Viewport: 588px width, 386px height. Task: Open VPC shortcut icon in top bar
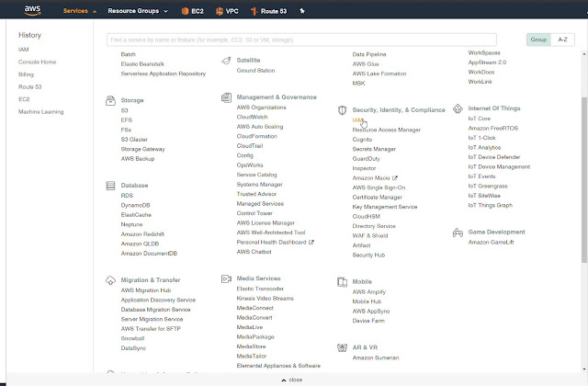coord(220,11)
